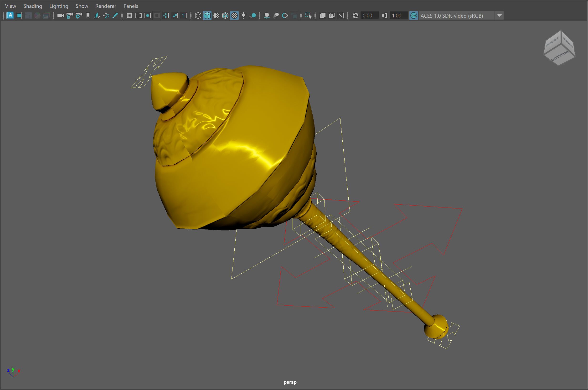
Task: Click the Lock Camera icon
Action: pos(70,16)
